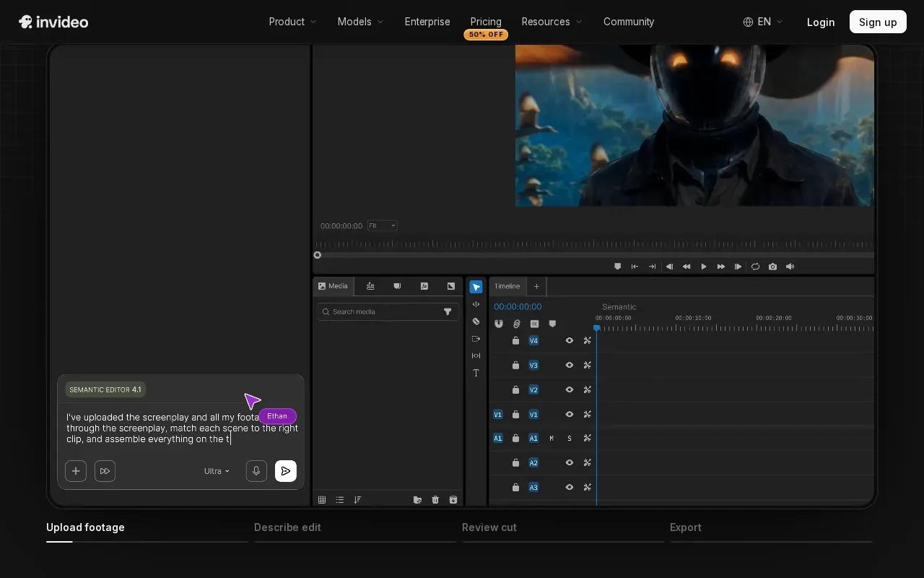
Task: Click the settings tool icon on the V4 track
Action: [x=588, y=340]
